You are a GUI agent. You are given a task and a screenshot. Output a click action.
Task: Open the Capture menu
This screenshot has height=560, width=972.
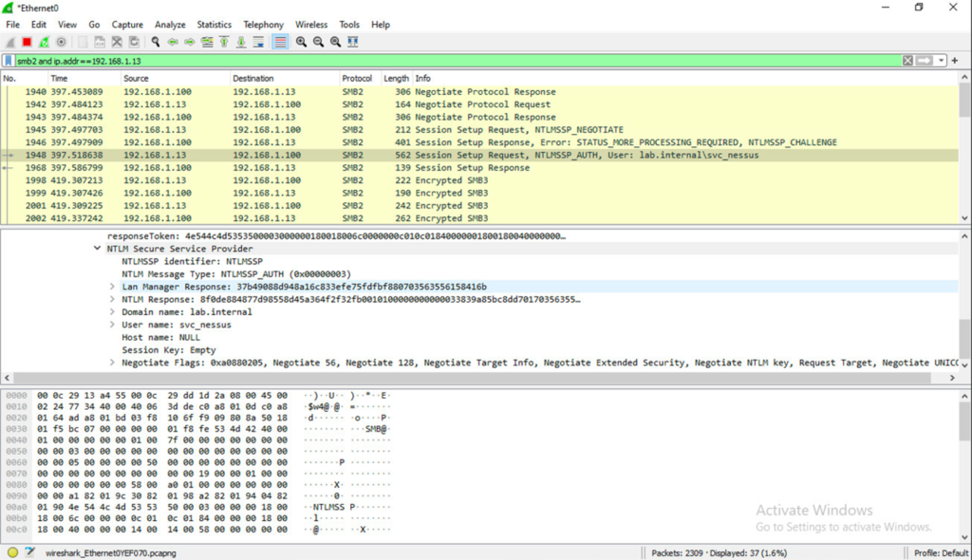[127, 25]
